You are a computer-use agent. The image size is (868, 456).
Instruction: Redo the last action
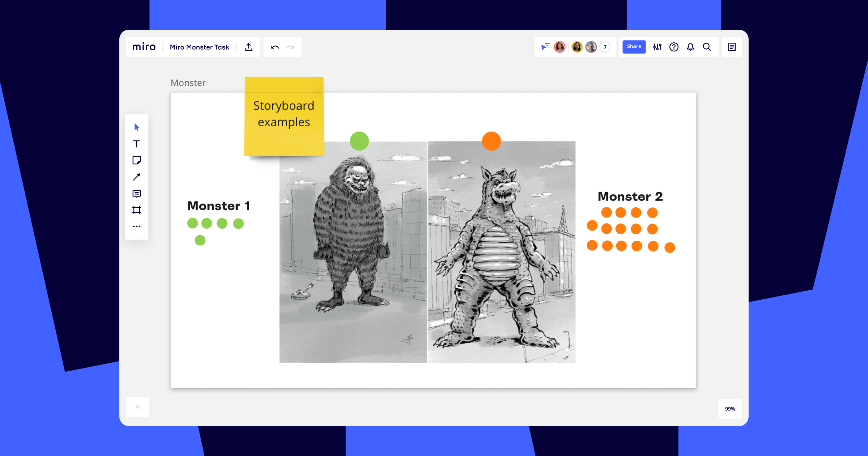coord(290,47)
